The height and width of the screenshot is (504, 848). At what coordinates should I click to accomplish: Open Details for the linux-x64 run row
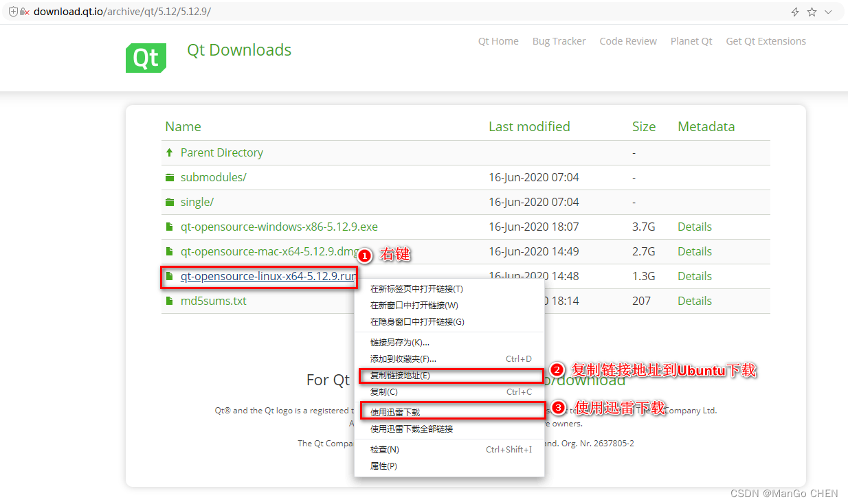click(694, 276)
